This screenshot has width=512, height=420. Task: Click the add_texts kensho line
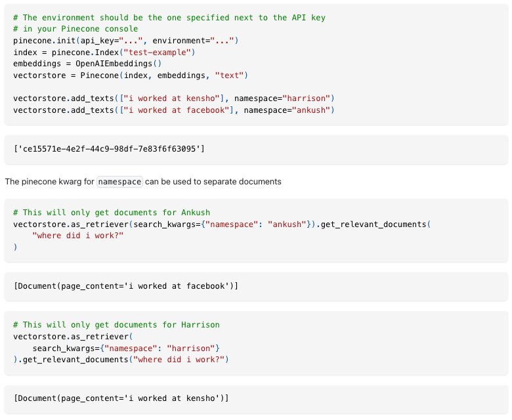[x=174, y=98]
